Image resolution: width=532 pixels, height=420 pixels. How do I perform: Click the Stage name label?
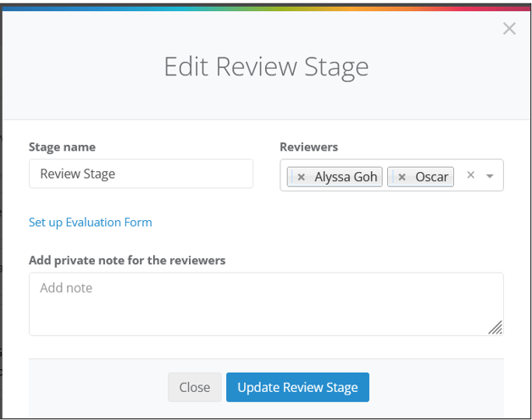(x=62, y=146)
